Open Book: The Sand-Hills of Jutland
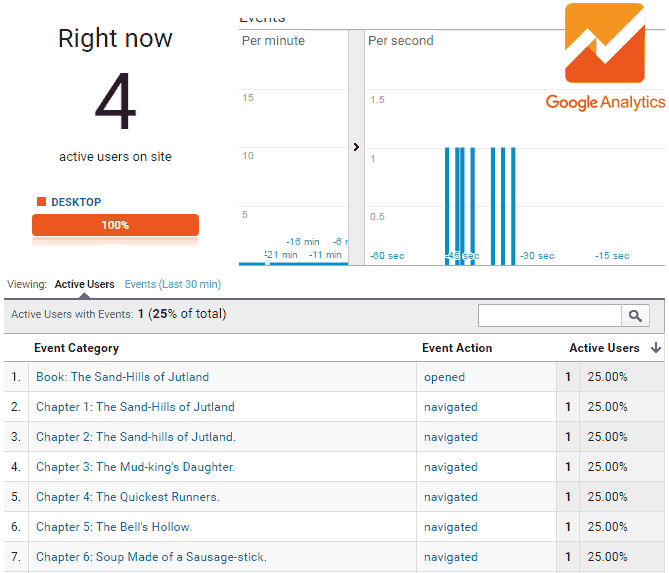Image resolution: width=669 pixels, height=573 pixels. [122, 377]
